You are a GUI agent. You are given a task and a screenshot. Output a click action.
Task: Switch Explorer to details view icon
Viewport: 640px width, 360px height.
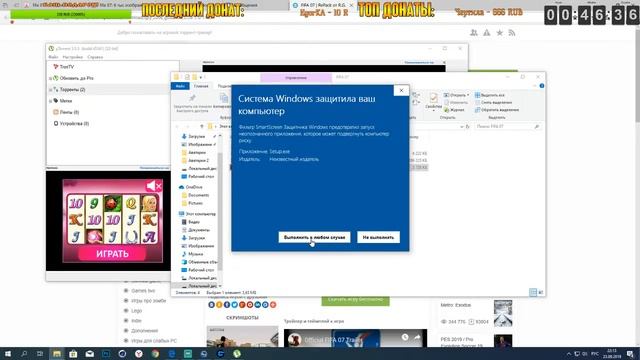(533, 292)
